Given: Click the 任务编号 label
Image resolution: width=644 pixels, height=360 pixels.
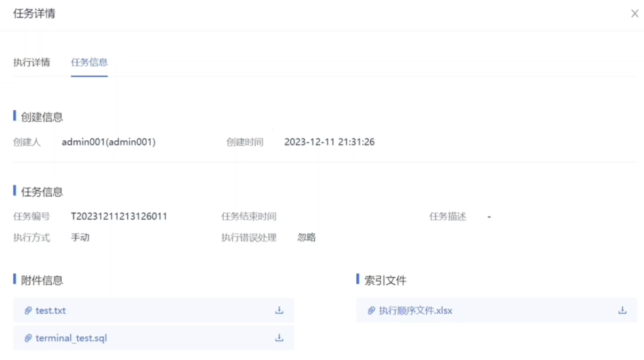Looking at the screenshot, I should [x=31, y=217].
